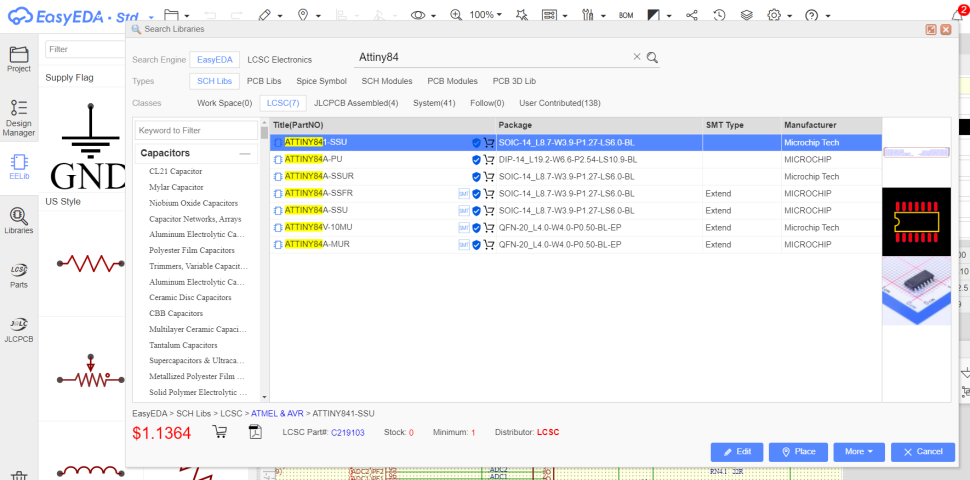Viewport: 970px width, 480px height.
Task: Open the notification bell
Action: coord(956,14)
